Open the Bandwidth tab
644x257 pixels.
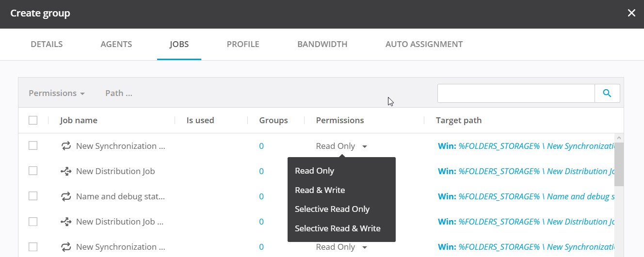coord(322,44)
